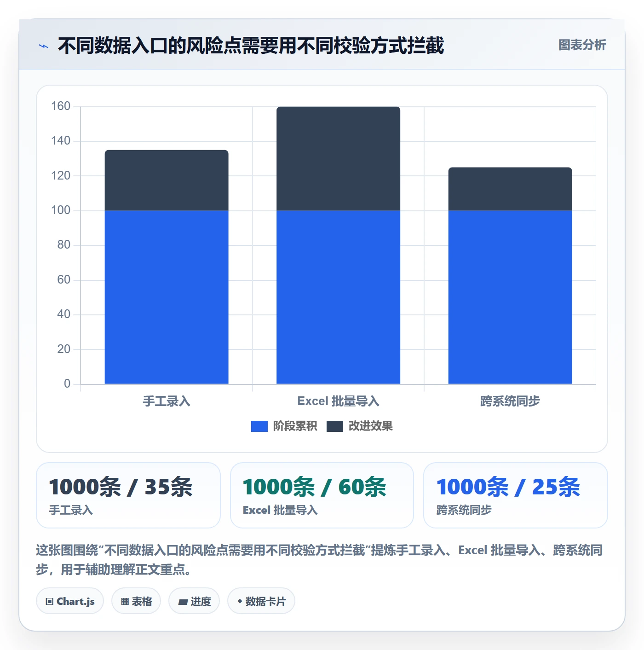This screenshot has height=650, width=644.
Task: Toggle the 阶段累积 legend item
Action: point(284,426)
